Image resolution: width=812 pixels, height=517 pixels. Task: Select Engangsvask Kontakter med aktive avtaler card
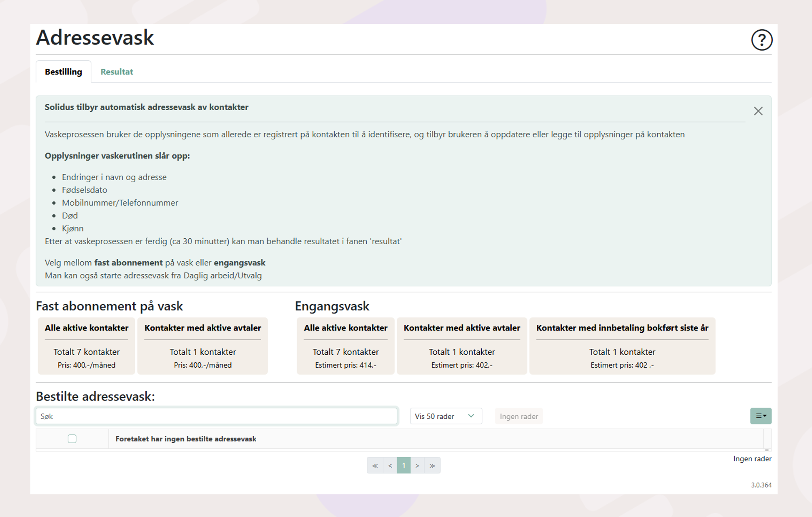point(461,346)
